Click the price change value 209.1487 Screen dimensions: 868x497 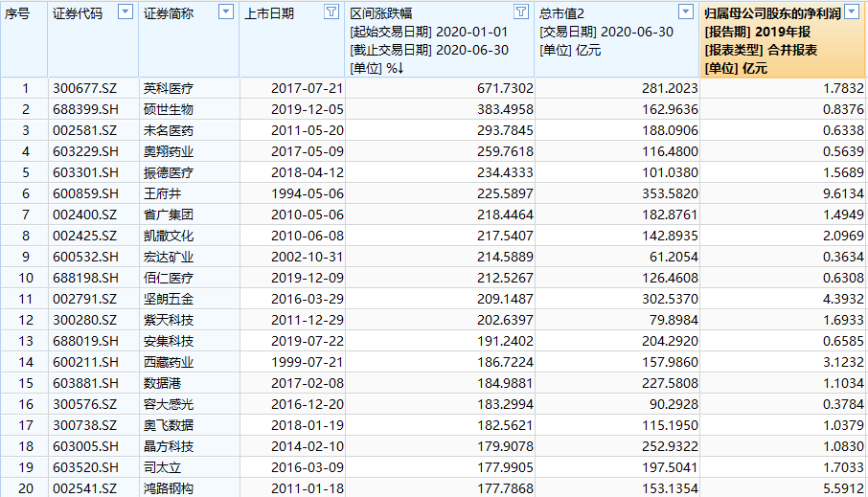pyautogui.click(x=506, y=299)
